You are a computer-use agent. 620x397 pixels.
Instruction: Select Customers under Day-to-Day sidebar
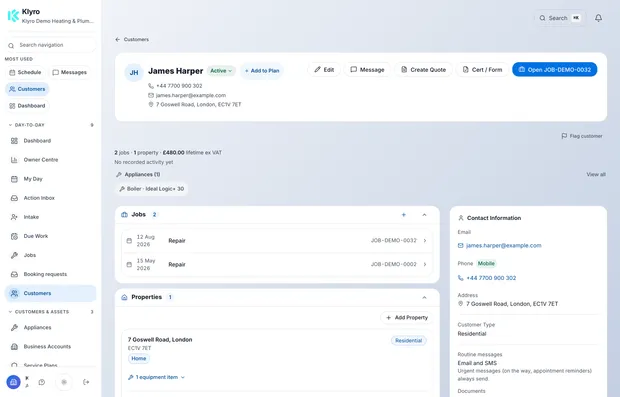pos(50,293)
